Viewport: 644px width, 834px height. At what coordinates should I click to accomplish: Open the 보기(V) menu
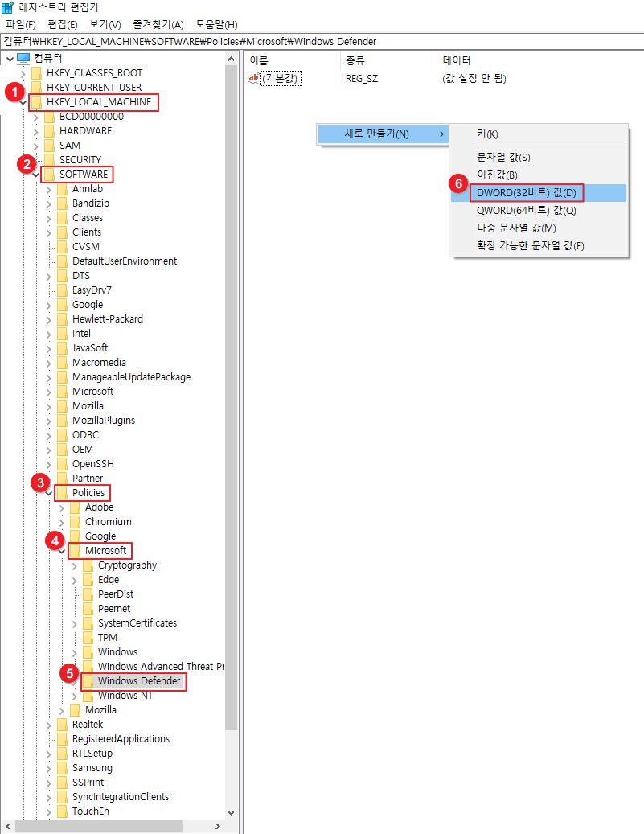pos(105,24)
